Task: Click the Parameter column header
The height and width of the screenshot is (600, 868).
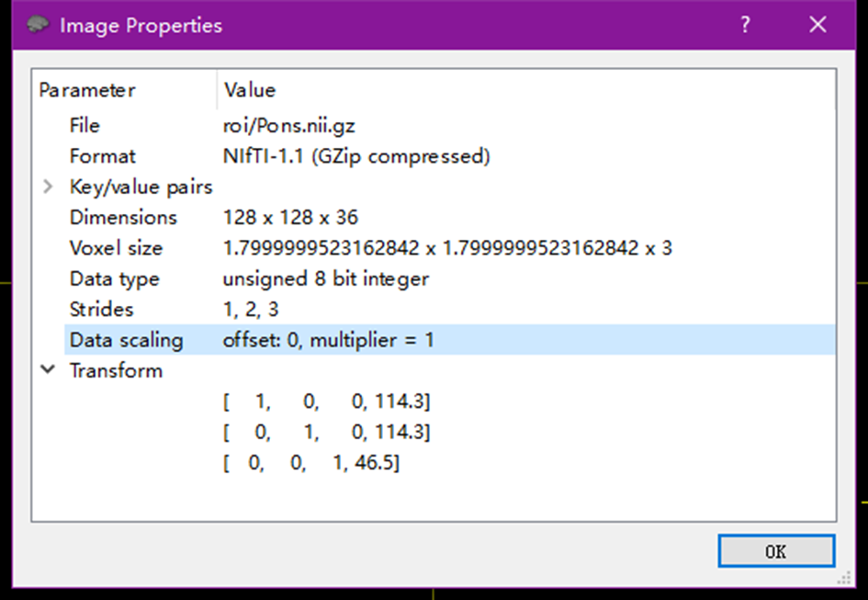Action: point(87,90)
